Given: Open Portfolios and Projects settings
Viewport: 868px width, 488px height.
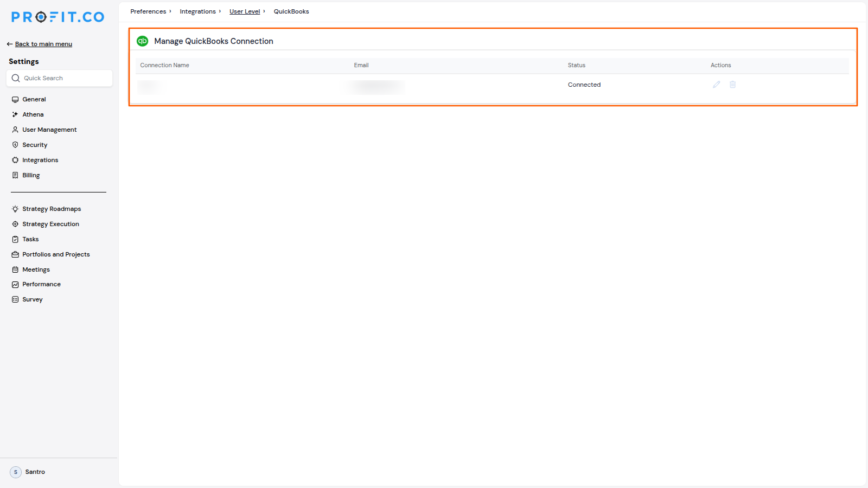Looking at the screenshot, I should (x=56, y=254).
